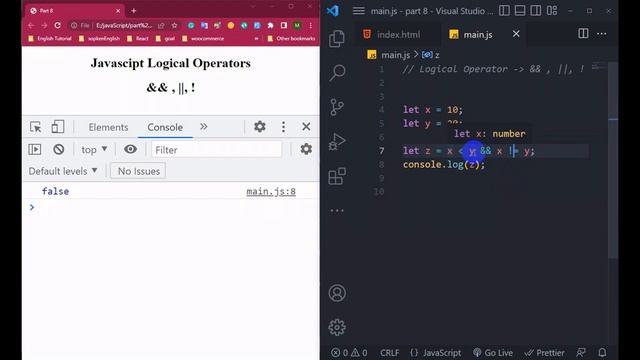
Task: Open the Accounts menu in VS Code
Action: pos(337,293)
